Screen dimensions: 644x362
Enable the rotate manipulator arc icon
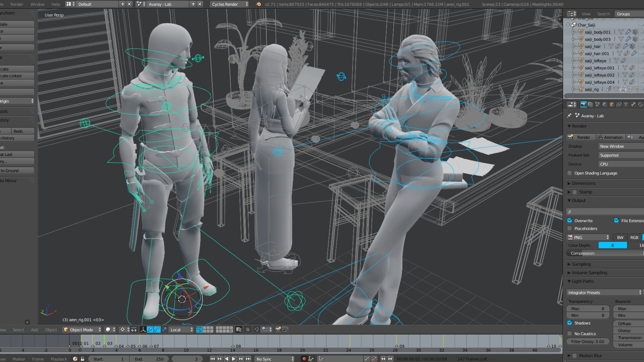[x=157, y=330]
